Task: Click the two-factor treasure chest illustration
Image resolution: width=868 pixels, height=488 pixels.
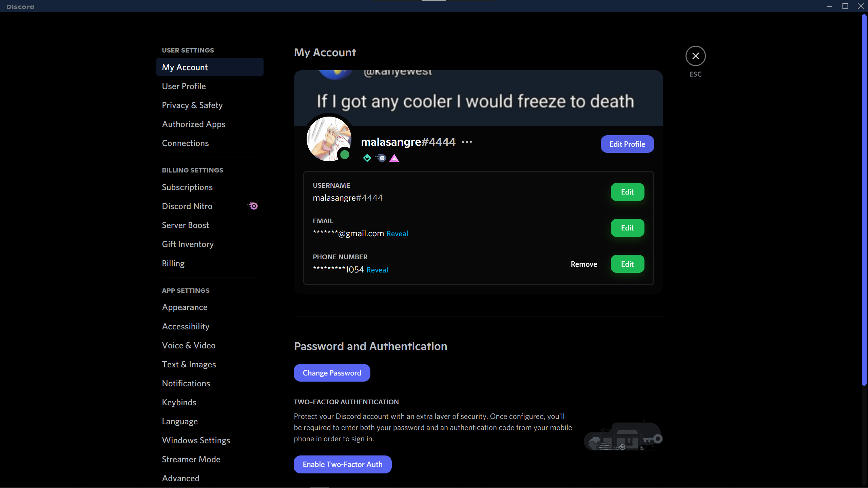Action: (x=623, y=436)
